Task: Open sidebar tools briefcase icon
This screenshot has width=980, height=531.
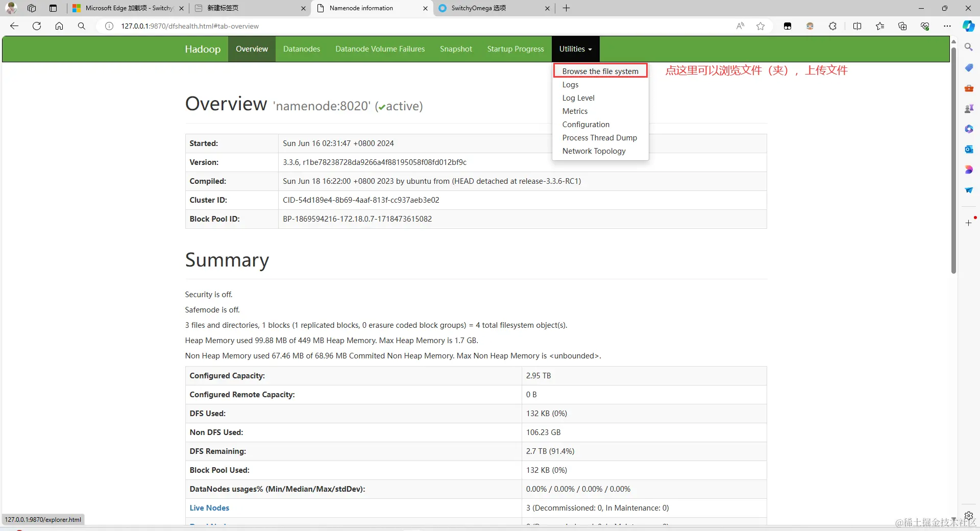Action: 969,88
